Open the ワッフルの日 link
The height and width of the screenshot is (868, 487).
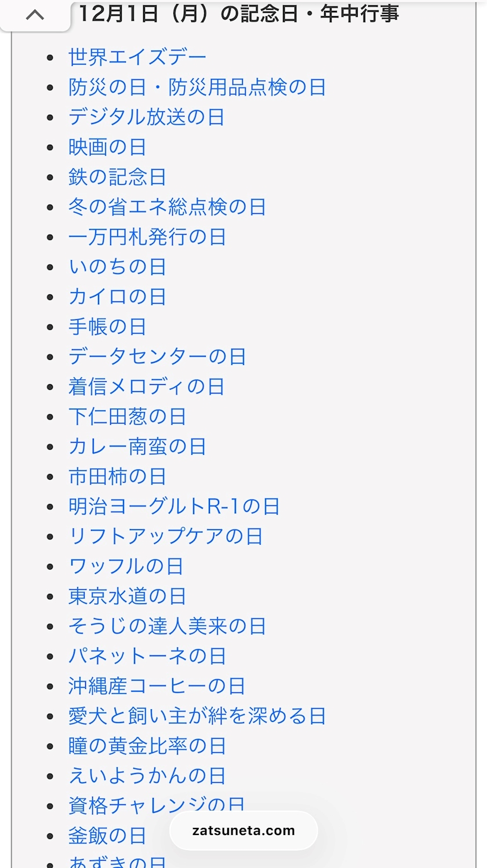tap(126, 566)
